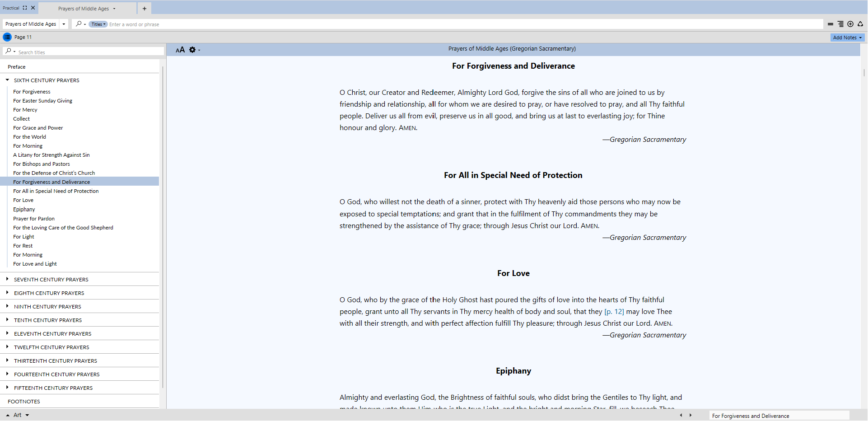Switch to Prayers of Middle Ages tab

84,9
